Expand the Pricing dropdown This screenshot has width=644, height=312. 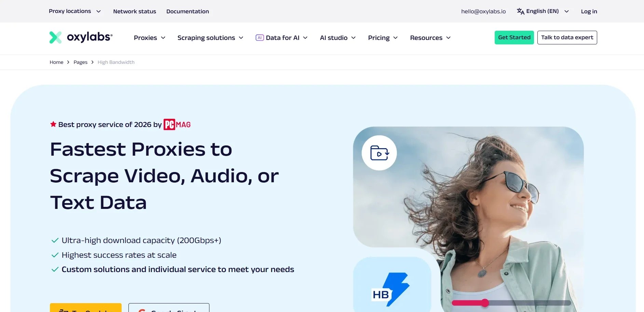coord(383,38)
